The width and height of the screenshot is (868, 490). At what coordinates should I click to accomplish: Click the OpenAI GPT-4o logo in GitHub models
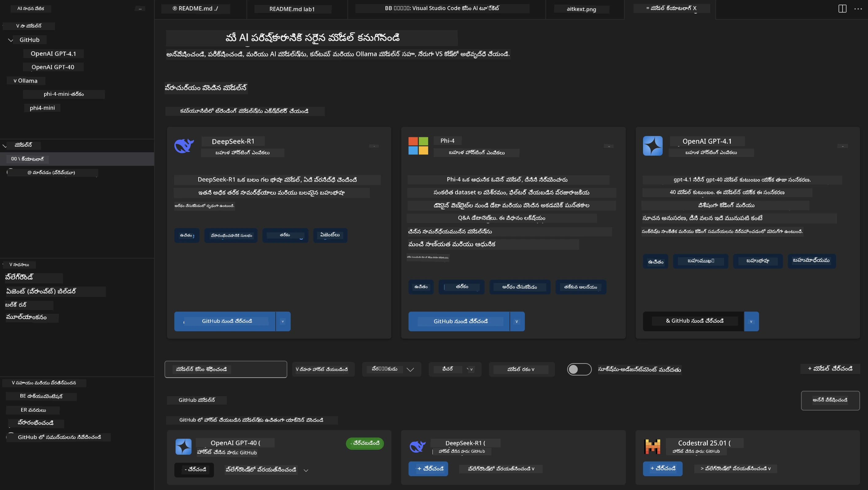coord(183,446)
